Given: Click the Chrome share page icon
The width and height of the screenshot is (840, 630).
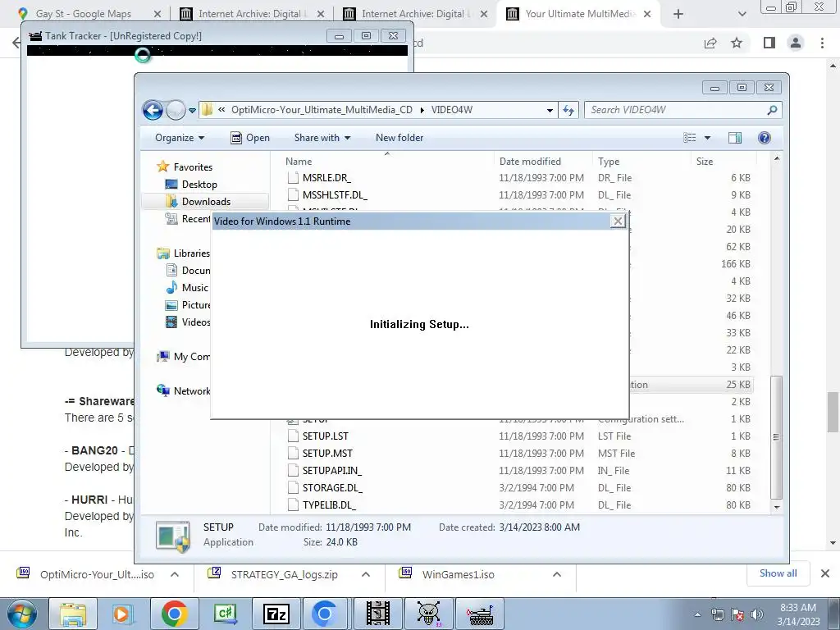Looking at the screenshot, I should 710,43.
